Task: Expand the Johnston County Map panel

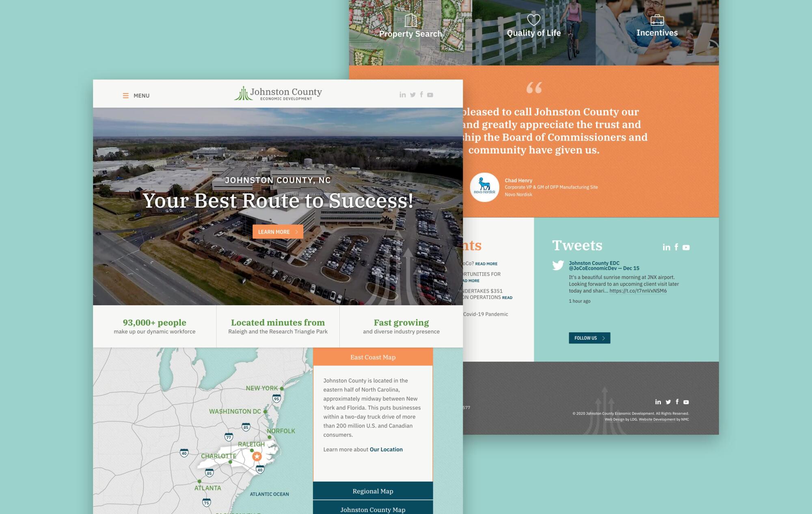Action: (x=373, y=509)
